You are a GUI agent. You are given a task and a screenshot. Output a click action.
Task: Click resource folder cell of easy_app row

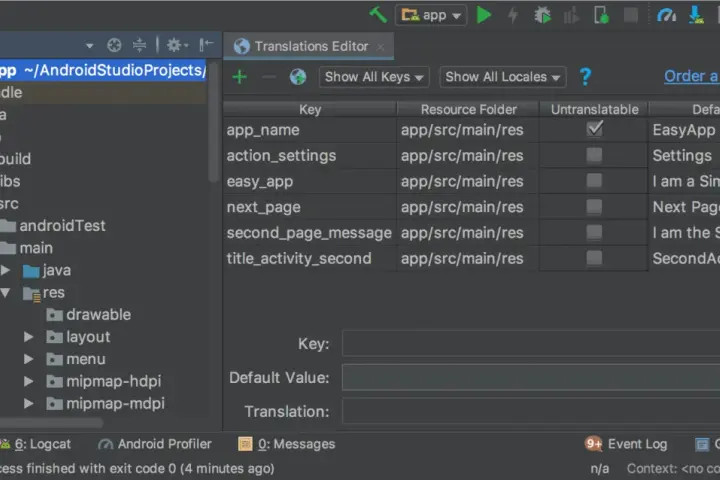pos(468,181)
